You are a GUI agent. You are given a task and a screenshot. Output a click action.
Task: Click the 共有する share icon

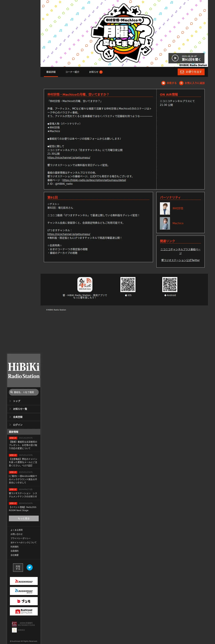pyautogui.click(x=163, y=83)
